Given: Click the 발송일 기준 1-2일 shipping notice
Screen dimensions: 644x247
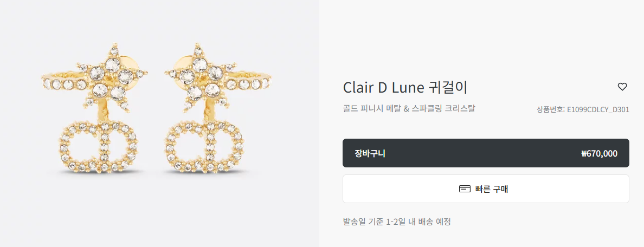Looking at the screenshot, I should (x=397, y=222).
